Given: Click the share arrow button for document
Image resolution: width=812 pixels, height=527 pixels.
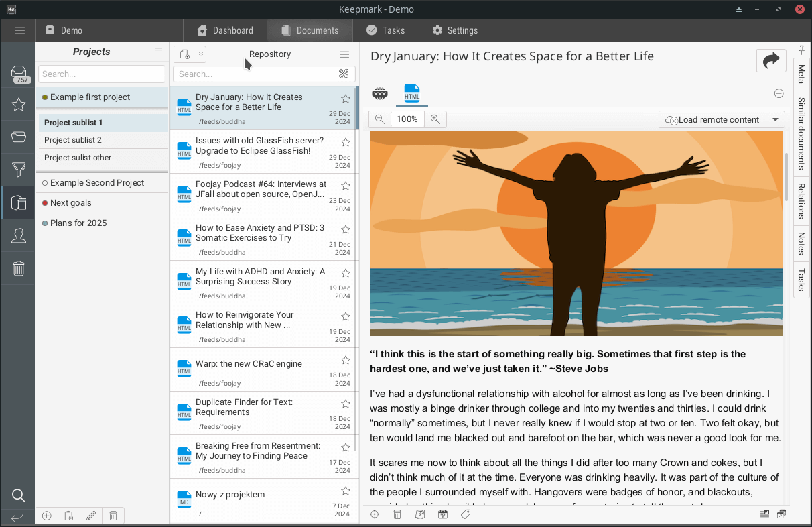Looking at the screenshot, I should point(771,60).
